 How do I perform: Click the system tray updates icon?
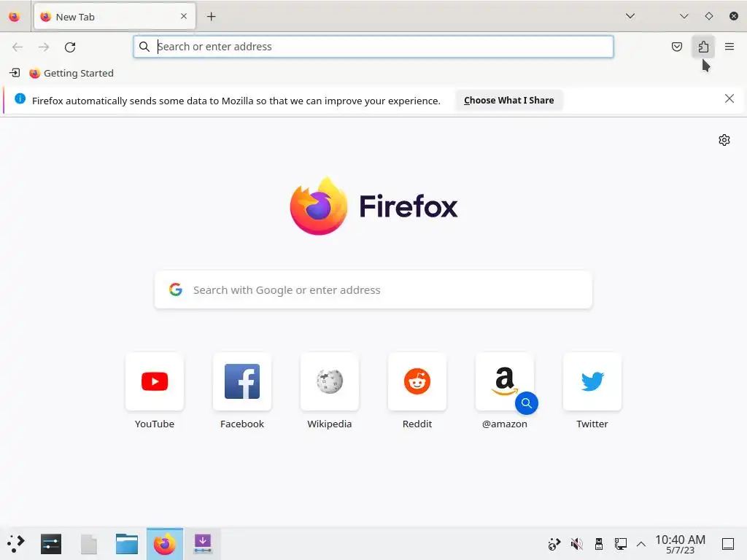554,544
